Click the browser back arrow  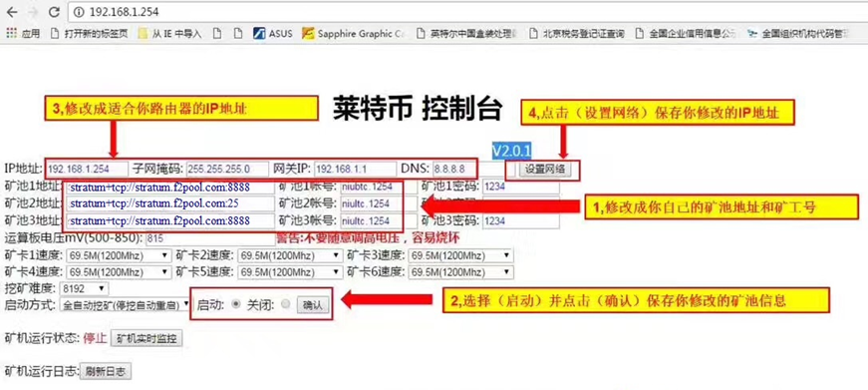12,11
